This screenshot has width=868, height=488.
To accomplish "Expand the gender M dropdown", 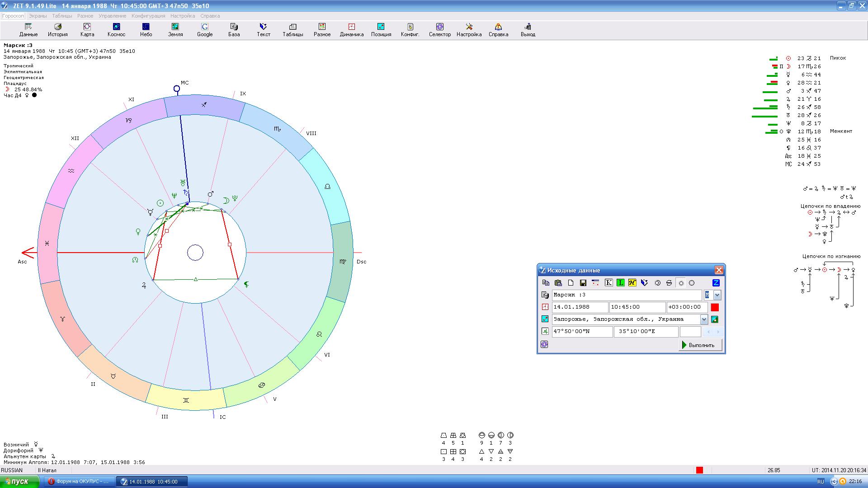I will point(717,295).
